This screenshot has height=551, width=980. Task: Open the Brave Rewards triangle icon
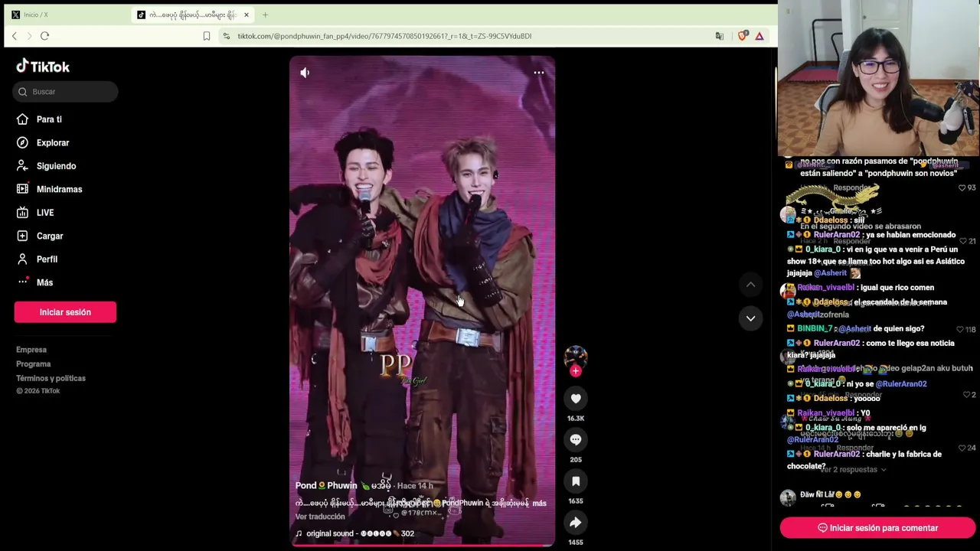[x=759, y=36]
